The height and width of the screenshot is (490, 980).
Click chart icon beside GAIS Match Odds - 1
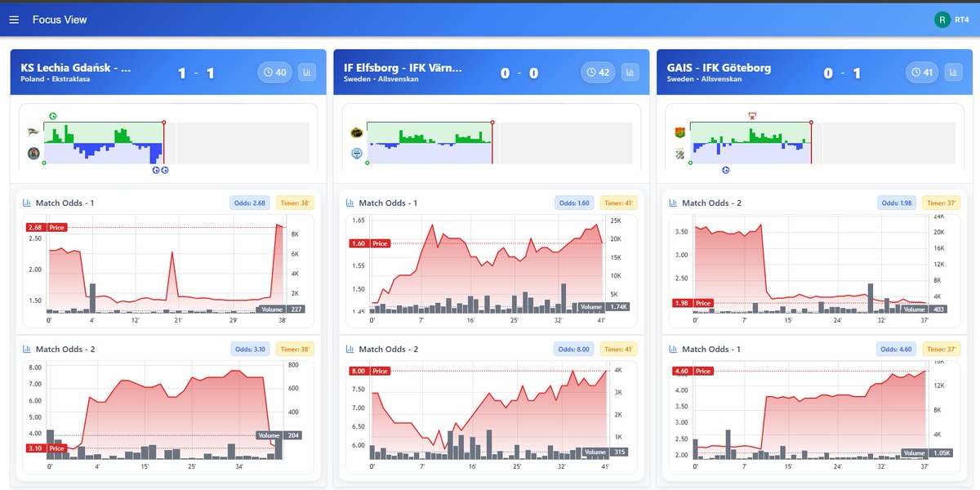pyautogui.click(x=673, y=349)
